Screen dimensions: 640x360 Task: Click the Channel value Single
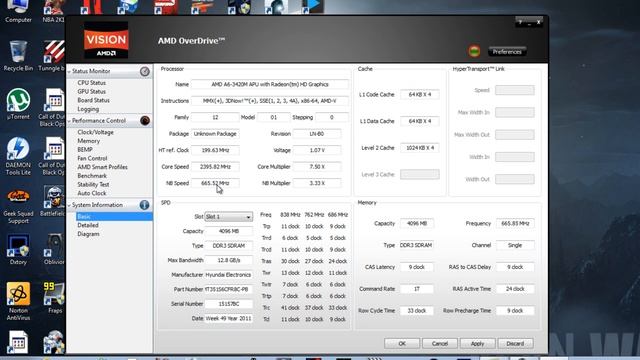pyautogui.click(x=515, y=245)
